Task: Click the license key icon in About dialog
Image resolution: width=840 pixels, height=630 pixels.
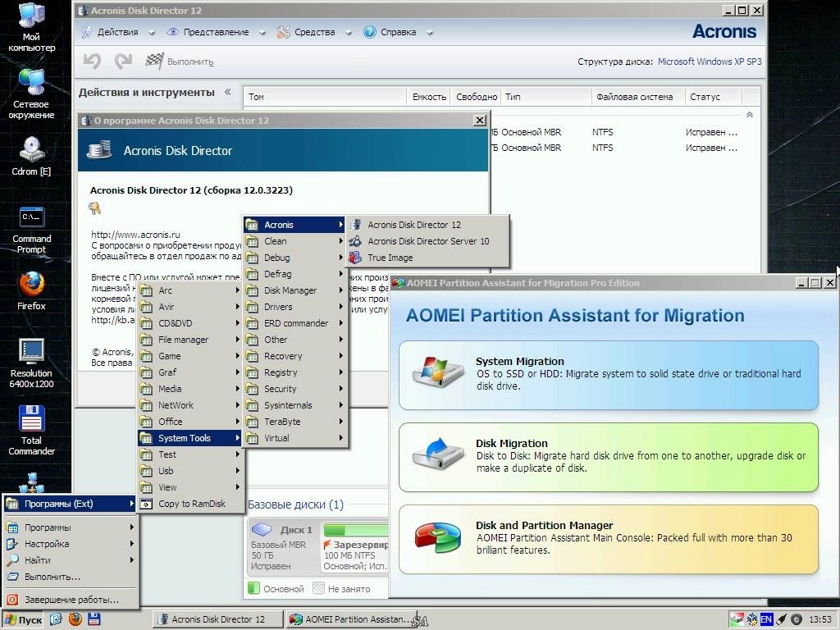Action: 95,208
